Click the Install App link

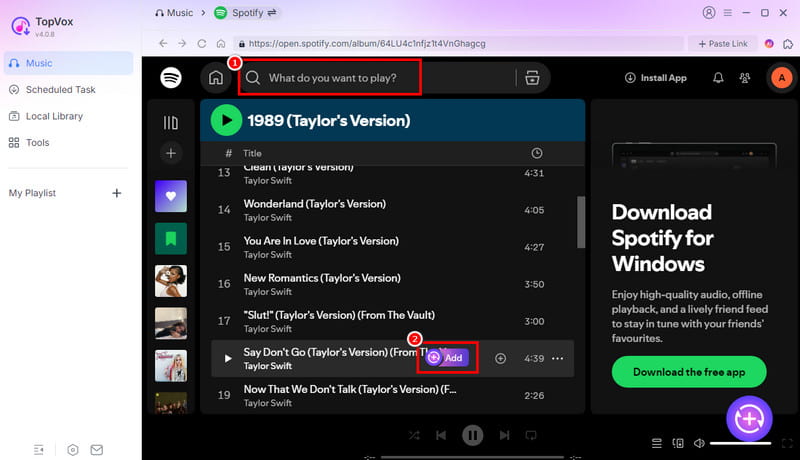coord(656,78)
